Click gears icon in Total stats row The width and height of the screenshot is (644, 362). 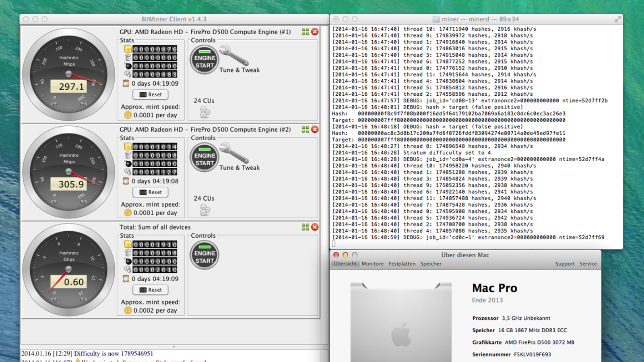128,269
